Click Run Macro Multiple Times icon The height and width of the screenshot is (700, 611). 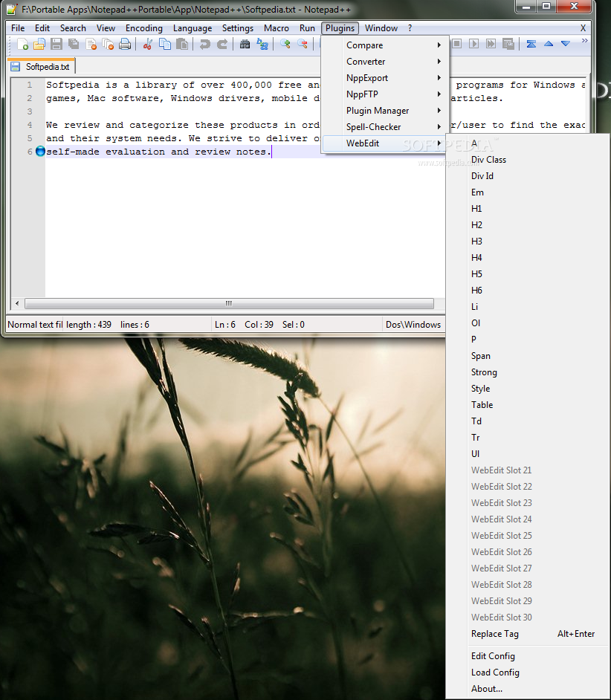[x=491, y=44]
